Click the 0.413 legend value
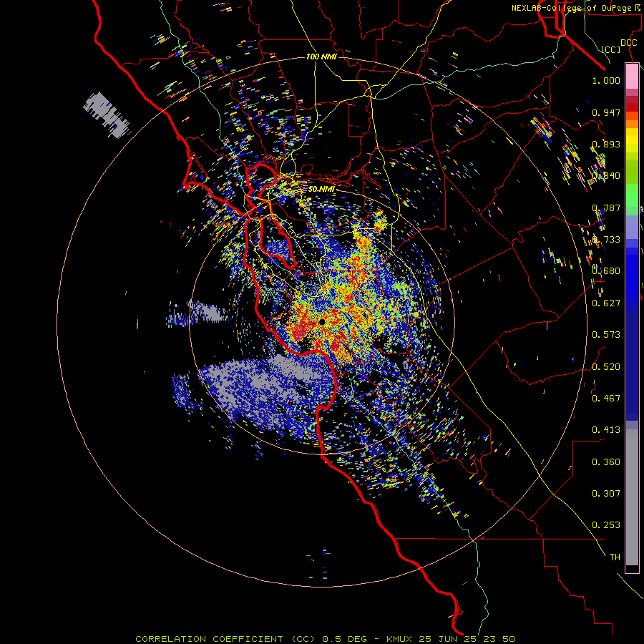Image resolution: width=644 pixels, height=644 pixels. tap(606, 430)
